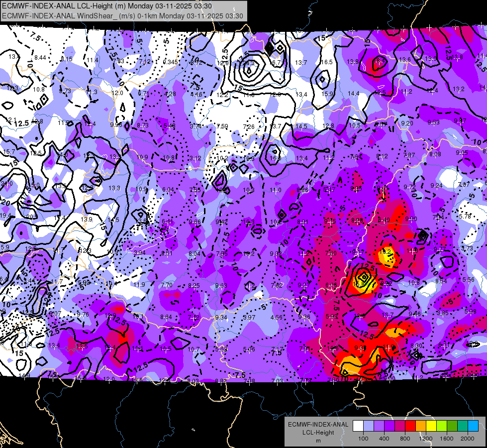Click the wind shear value 24.3
The image size is (487, 448).
pos(248,63)
